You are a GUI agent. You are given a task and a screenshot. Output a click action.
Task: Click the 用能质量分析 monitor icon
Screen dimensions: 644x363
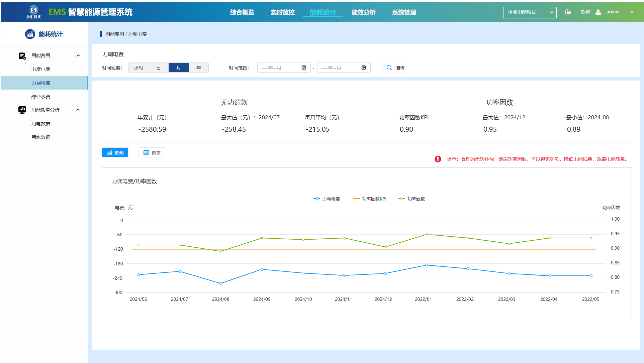click(x=22, y=110)
